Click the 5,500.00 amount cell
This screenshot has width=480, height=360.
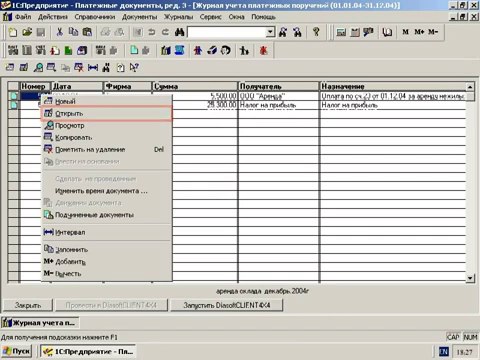pyautogui.click(x=204, y=96)
